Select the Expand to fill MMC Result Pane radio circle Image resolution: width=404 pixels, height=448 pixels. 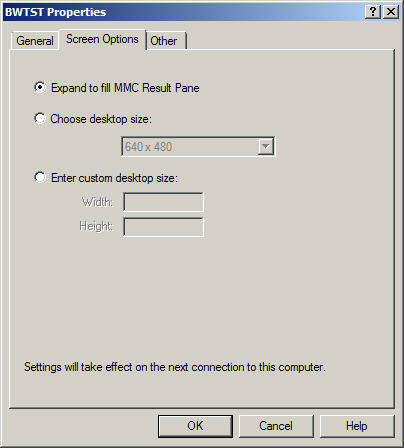[40, 87]
